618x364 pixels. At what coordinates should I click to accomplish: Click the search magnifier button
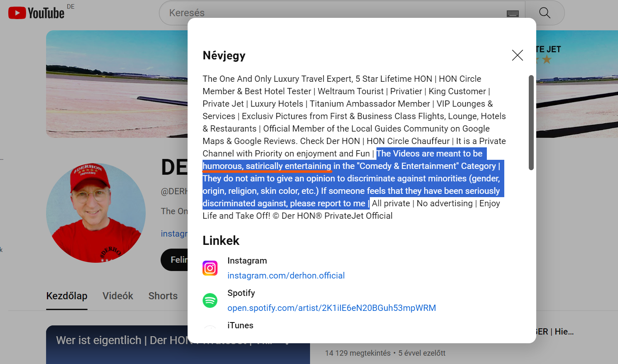click(x=545, y=13)
